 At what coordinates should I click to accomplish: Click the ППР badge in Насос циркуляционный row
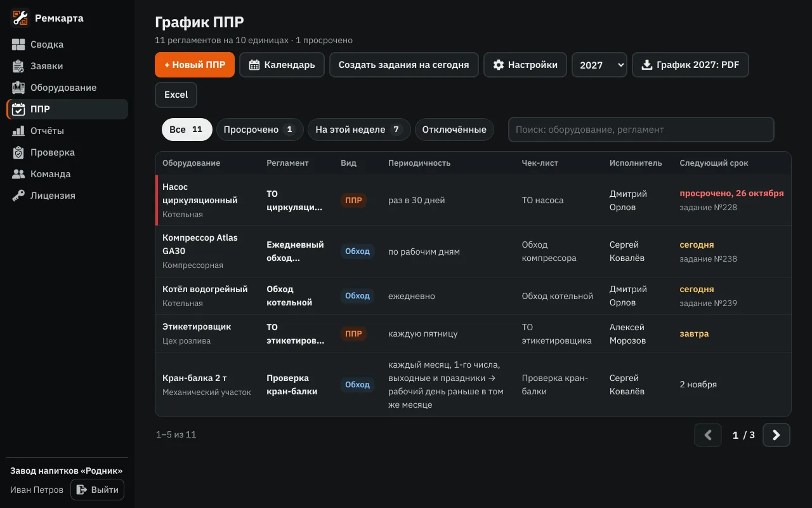353,201
